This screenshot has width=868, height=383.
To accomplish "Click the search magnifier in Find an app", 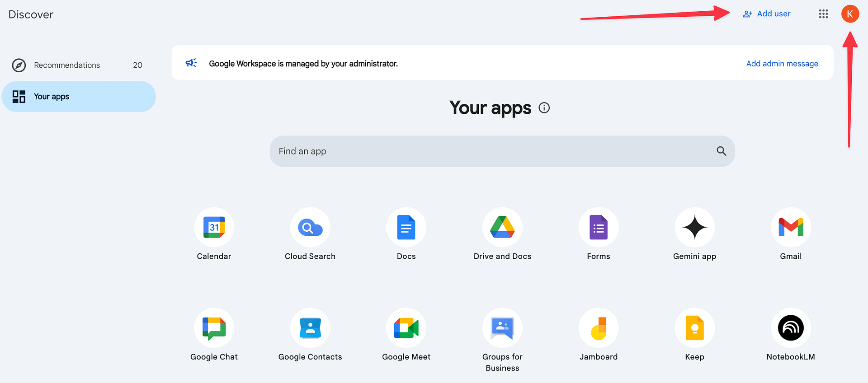I will point(721,151).
